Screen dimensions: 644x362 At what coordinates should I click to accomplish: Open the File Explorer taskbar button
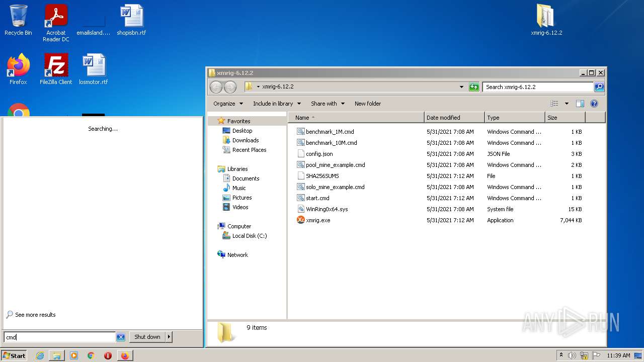(x=57, y=355)
